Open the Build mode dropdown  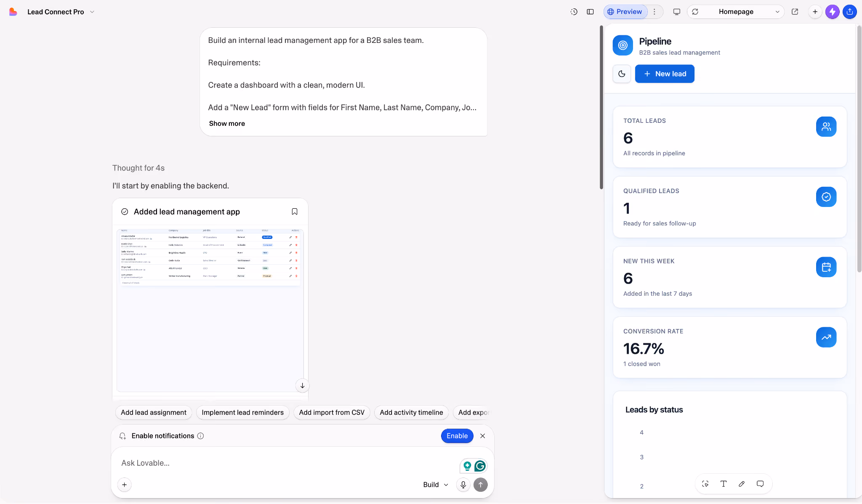(436, 485)
